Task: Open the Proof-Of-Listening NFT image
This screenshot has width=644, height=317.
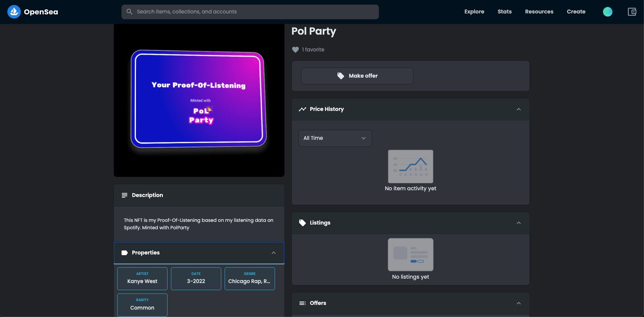Action: click(199, 100)
